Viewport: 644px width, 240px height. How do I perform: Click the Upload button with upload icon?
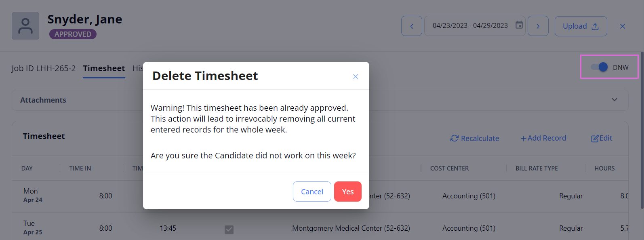[581, 26]
